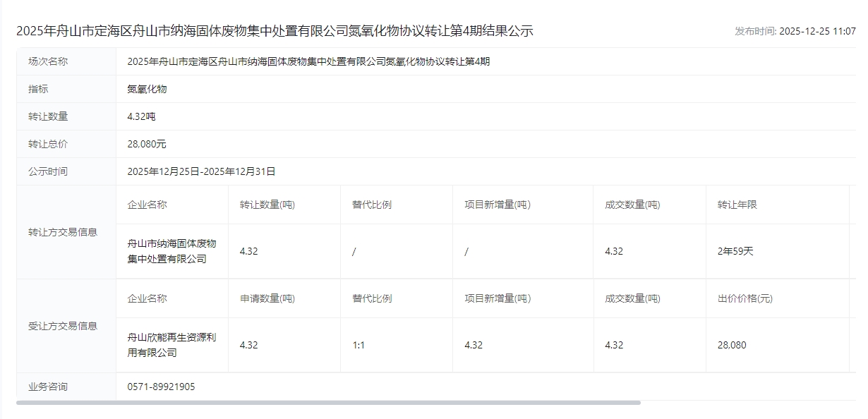Image resolution: width=868 pixels, height=419 pixels.
Task: Select the 公示时间 date range value
Action: [201, 171]
